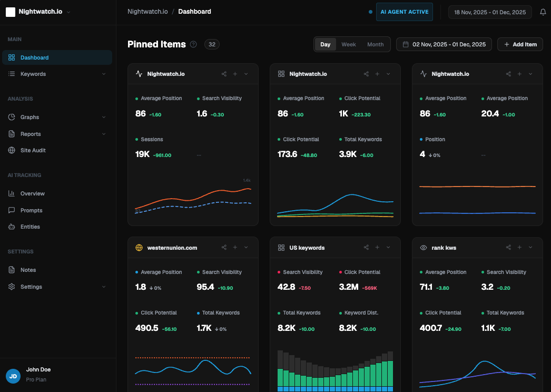Open the dropdown on the first Nightwatch.io card

245,74
